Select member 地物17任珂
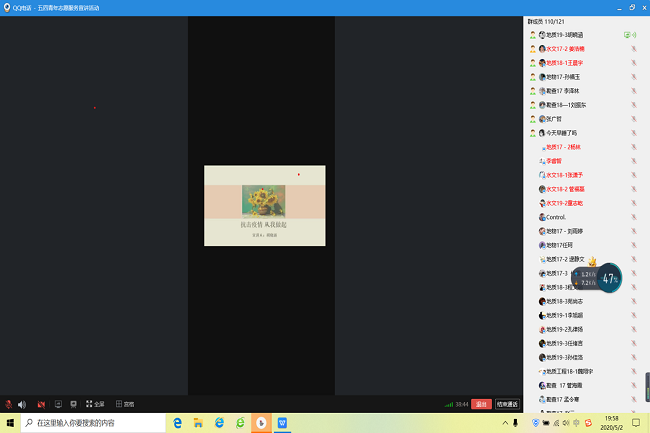Image resolution: width=650 pixels, height=433 pixels. [x=586, y=245]
